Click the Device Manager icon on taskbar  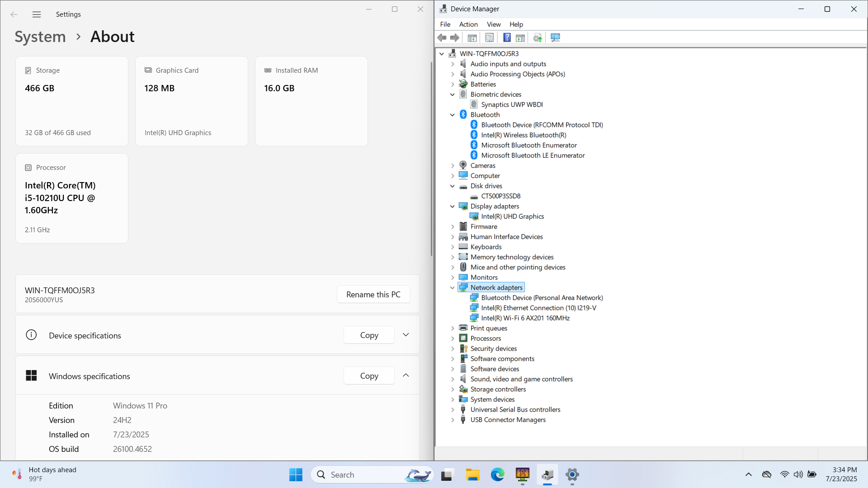point(547,474)
